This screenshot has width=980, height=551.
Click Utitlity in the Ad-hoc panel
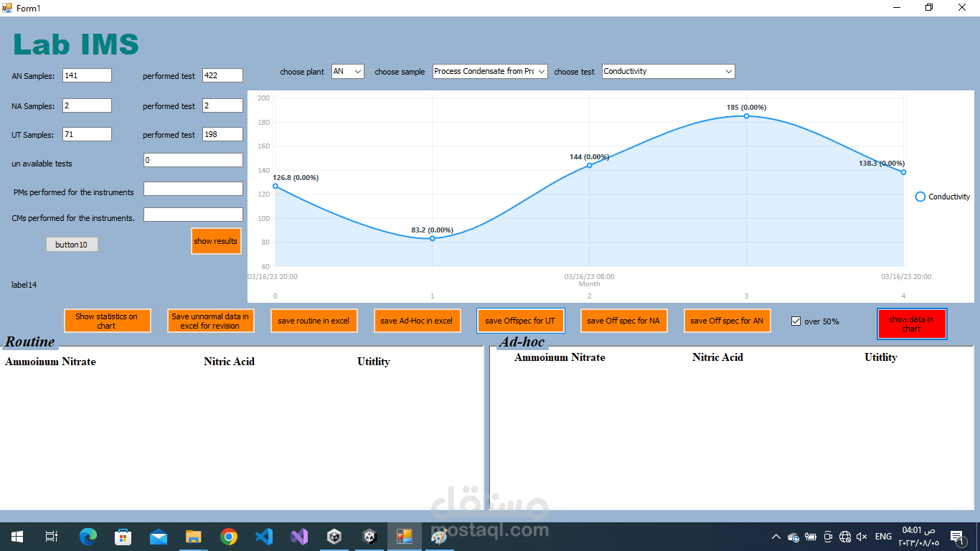click(881, 357)
